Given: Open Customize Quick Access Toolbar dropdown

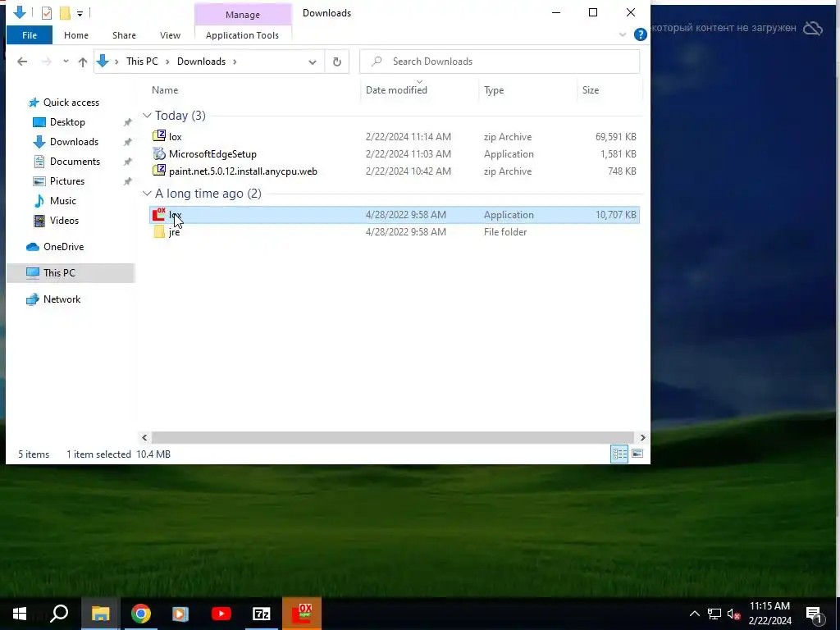Looking at the screenshot, I should [80, 13].
